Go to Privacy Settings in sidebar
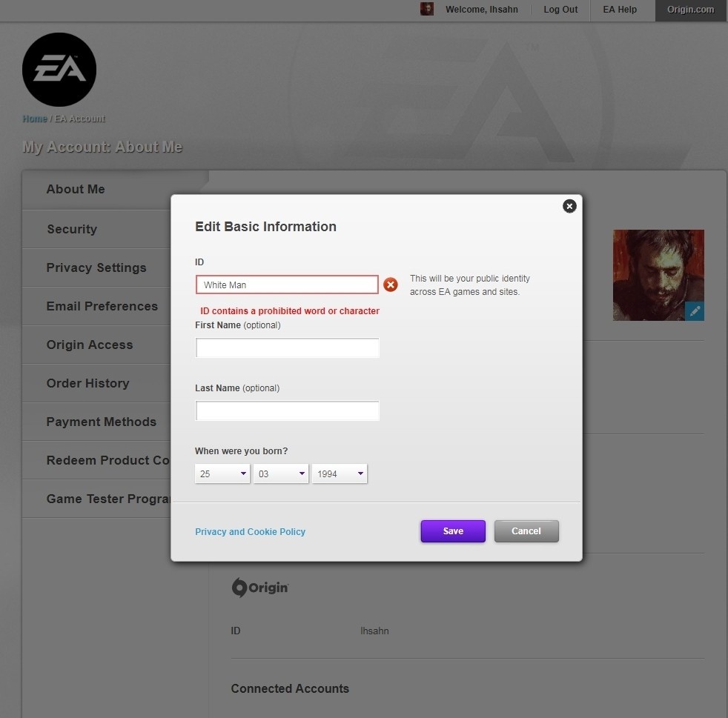Screen dimensions: 728x718 tap(96, 267)
